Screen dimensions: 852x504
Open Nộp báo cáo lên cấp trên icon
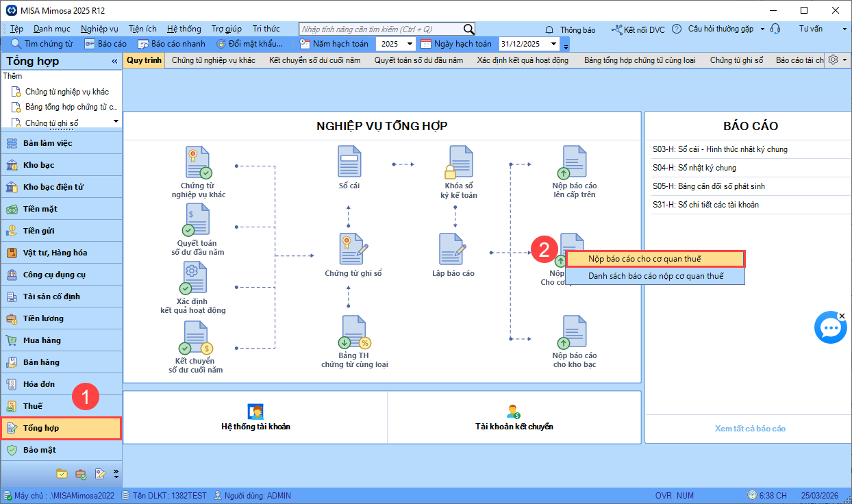pos(574,163)
